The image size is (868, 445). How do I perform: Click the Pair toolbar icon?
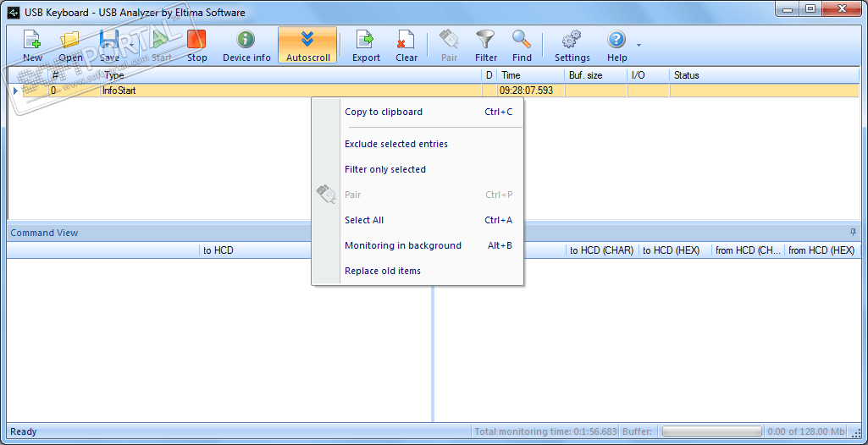(449, 40)
